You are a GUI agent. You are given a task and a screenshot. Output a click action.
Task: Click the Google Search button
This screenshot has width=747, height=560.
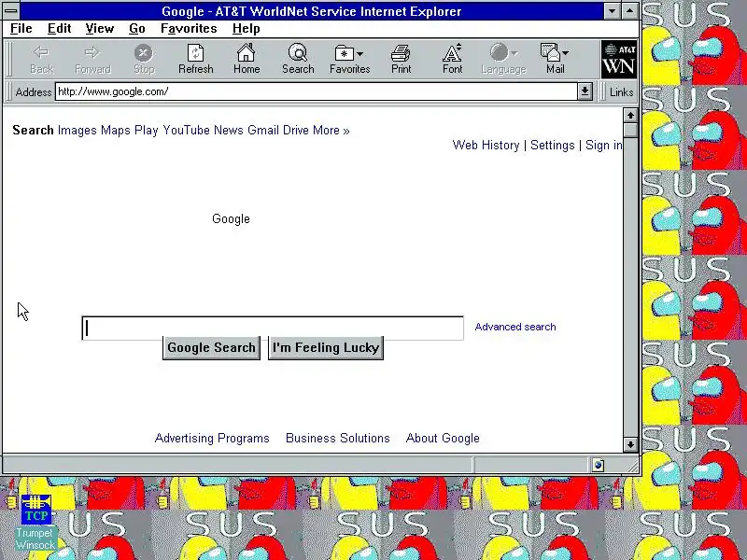point(212,347)
